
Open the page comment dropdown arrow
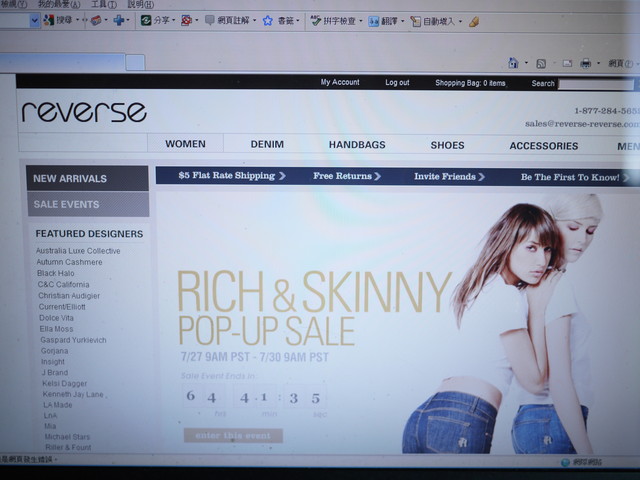254,20
